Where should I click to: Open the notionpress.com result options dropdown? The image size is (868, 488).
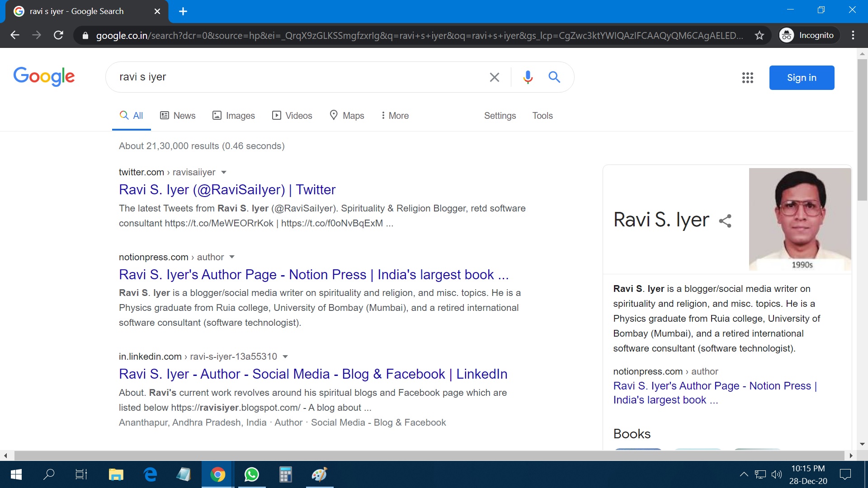232,257
